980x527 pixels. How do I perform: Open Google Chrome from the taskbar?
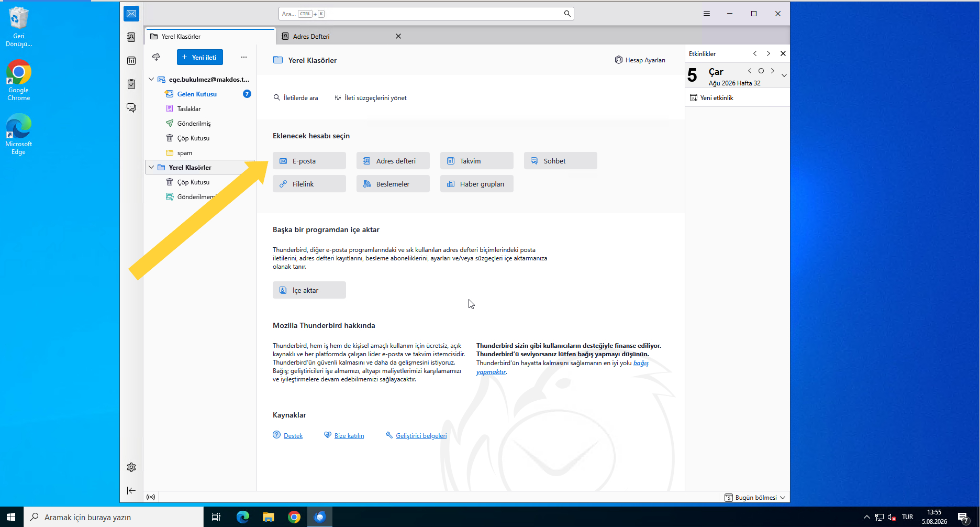(294, 517)
